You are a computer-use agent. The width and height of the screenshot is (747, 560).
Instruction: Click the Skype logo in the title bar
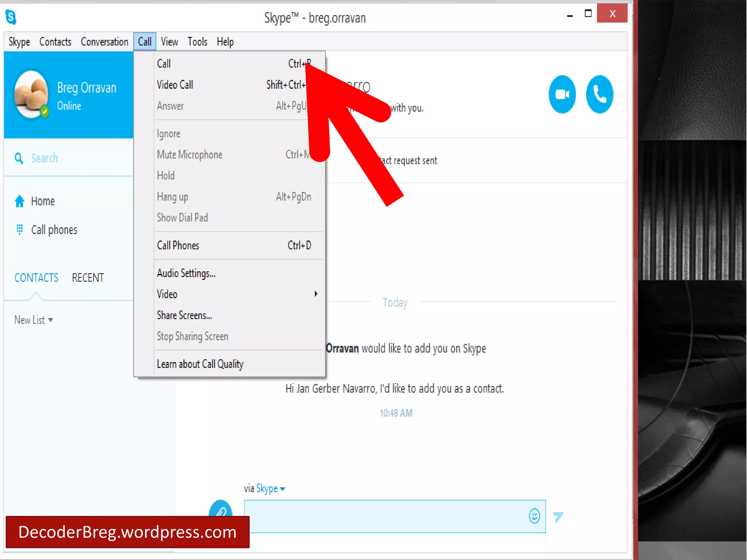(11, 17)
